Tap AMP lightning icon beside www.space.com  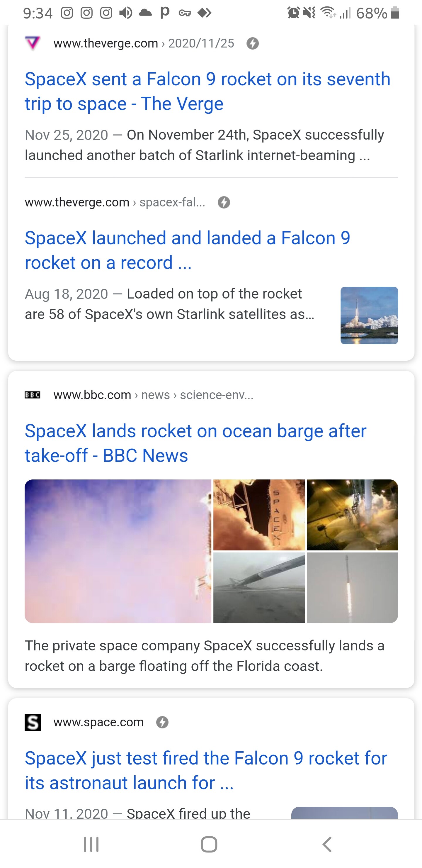point(162,722)
